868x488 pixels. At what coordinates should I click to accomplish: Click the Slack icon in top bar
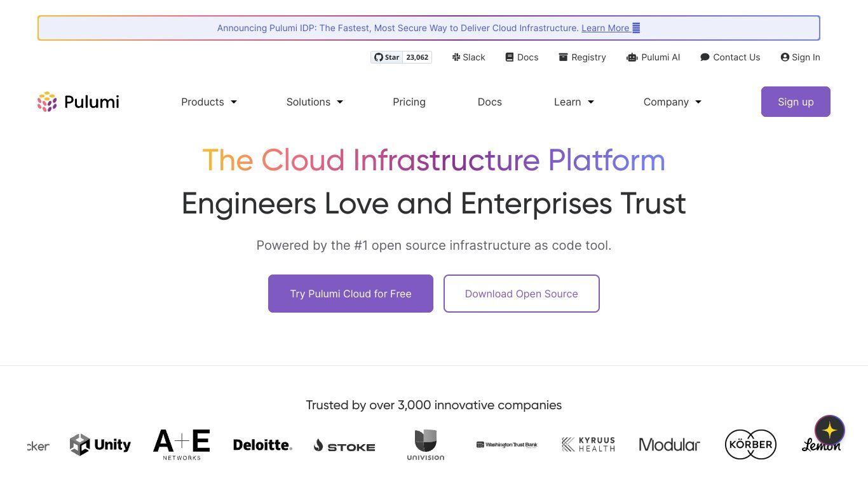[456, 57]
